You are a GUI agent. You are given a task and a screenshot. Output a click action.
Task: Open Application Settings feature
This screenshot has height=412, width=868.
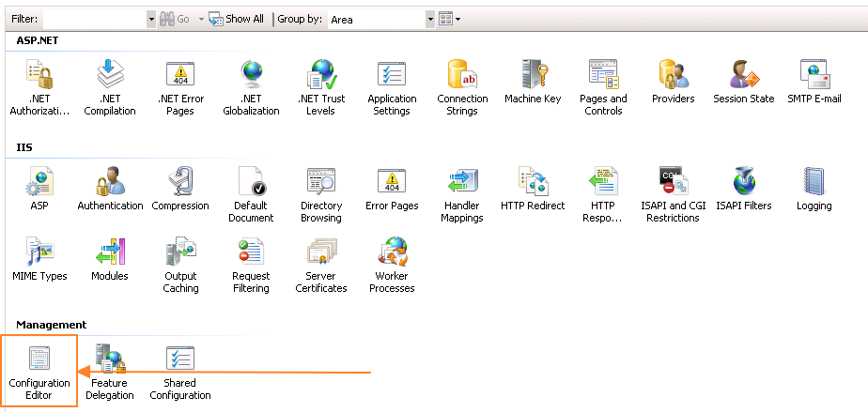pyautogui.click(x=392, y=87)
